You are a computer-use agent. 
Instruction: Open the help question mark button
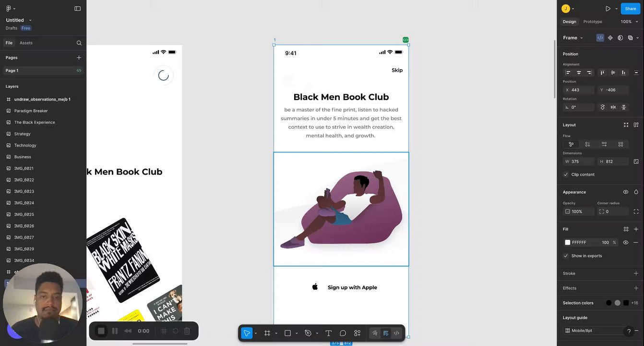tap(629, 332)
